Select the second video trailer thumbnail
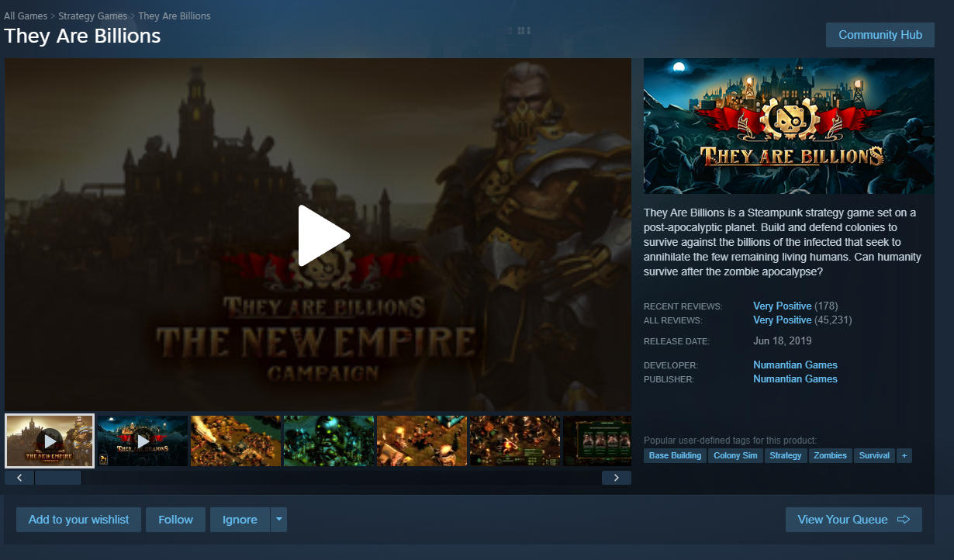This screenshot has width=954, height=560. pyautogui.click(x=143, y=441)
